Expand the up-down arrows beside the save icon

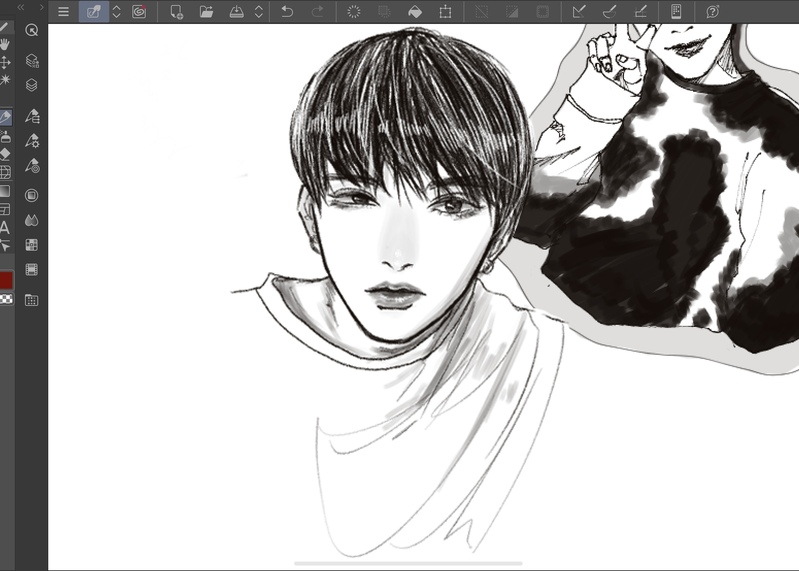coord(259,12)
